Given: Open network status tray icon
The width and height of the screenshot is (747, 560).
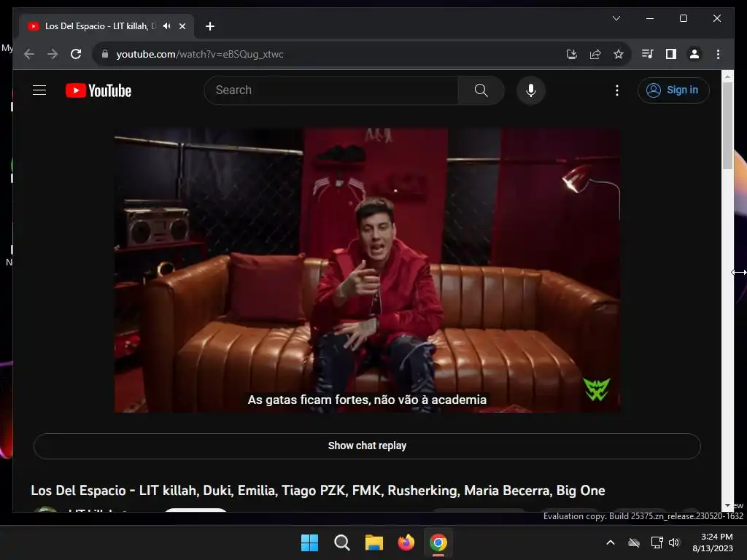Looking at the screenshot, I should pyautogui.click(x=657, y=542).
